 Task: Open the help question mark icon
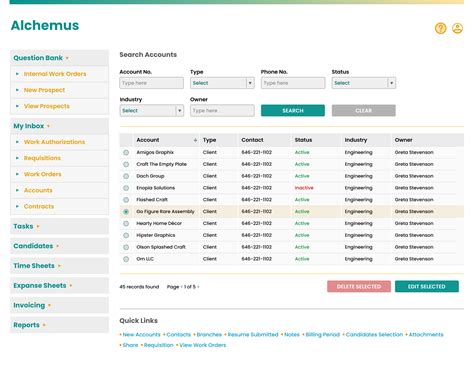[440, 28]
